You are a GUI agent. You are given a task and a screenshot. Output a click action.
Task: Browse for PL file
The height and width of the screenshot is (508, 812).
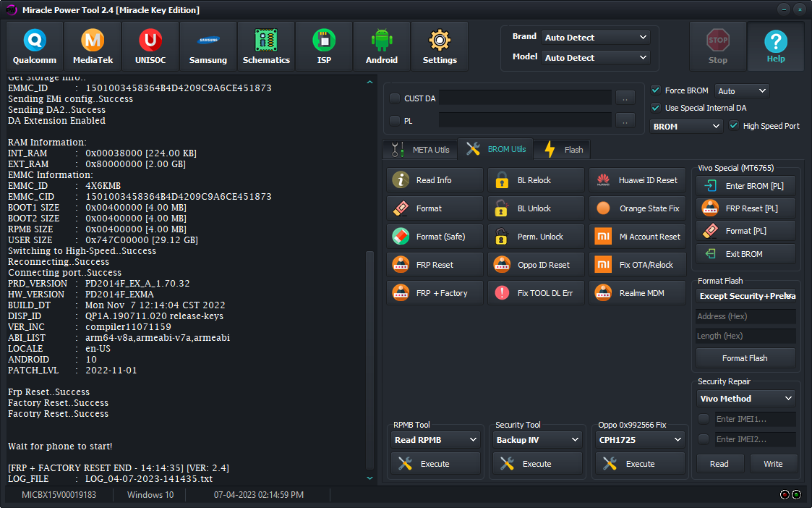[625, 120]
